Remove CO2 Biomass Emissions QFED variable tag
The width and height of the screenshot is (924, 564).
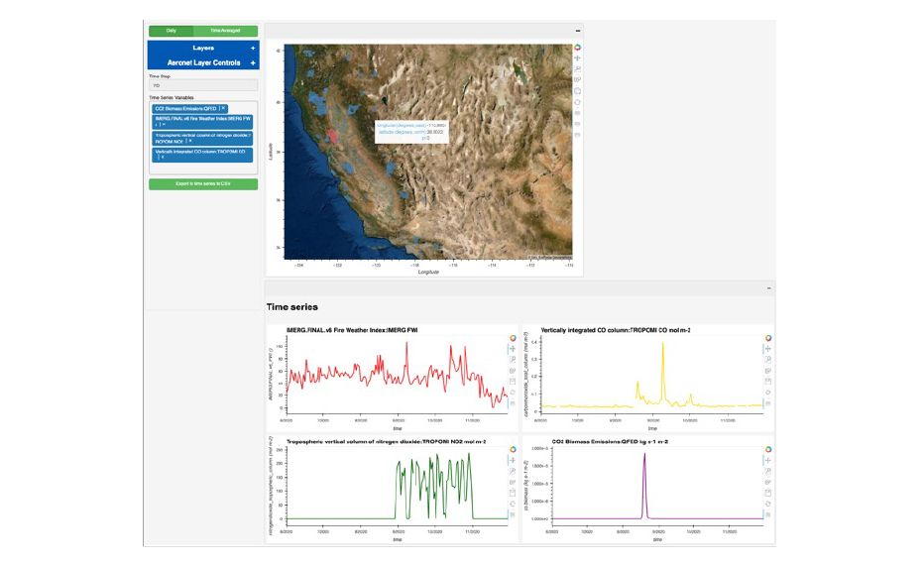(x=223, y=108)
